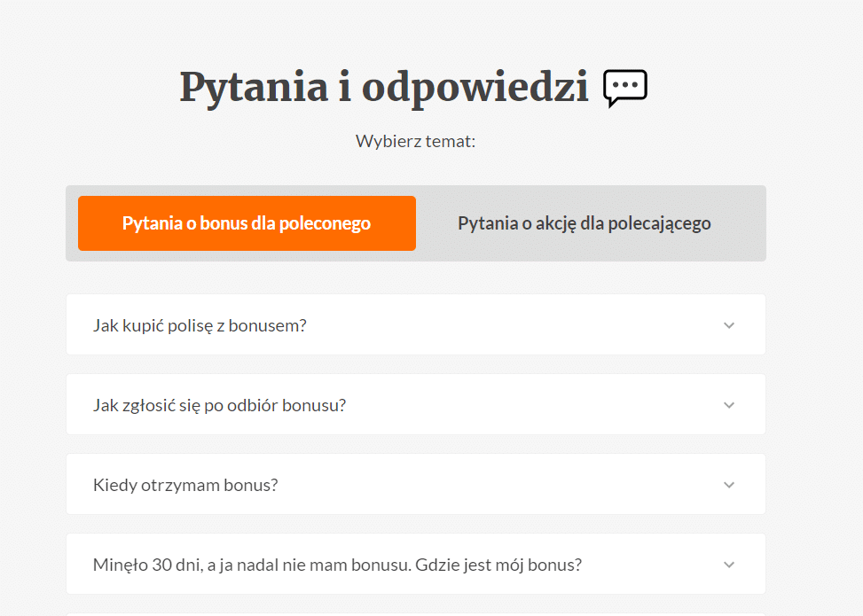Open the question 'Jak kupić polisę z bonusem?'
The image size is (863, 616).
200,325
